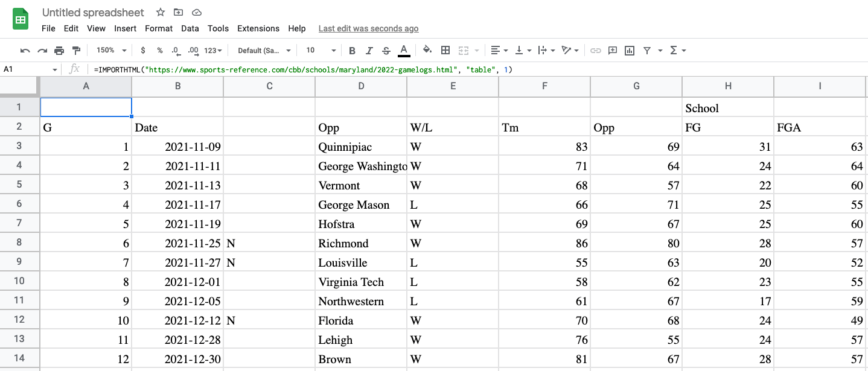Toggle percent number format

[161, 50]
